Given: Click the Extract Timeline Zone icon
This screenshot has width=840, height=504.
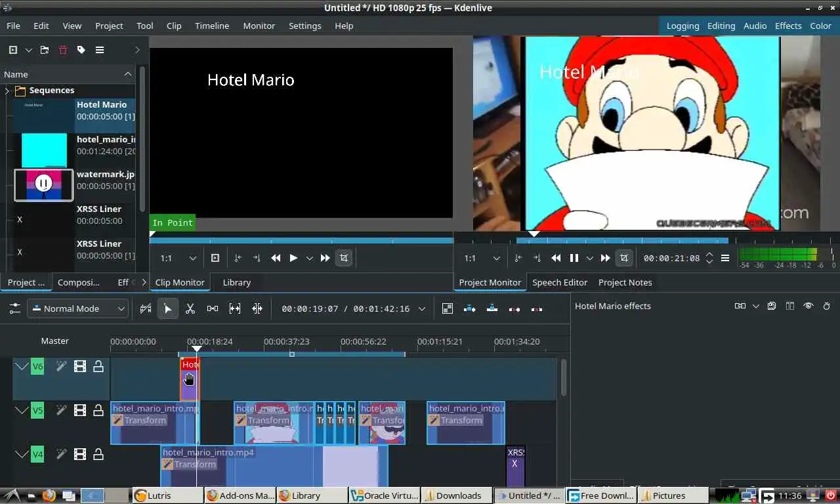Looking at the screenshot, I should pos(514,308).
